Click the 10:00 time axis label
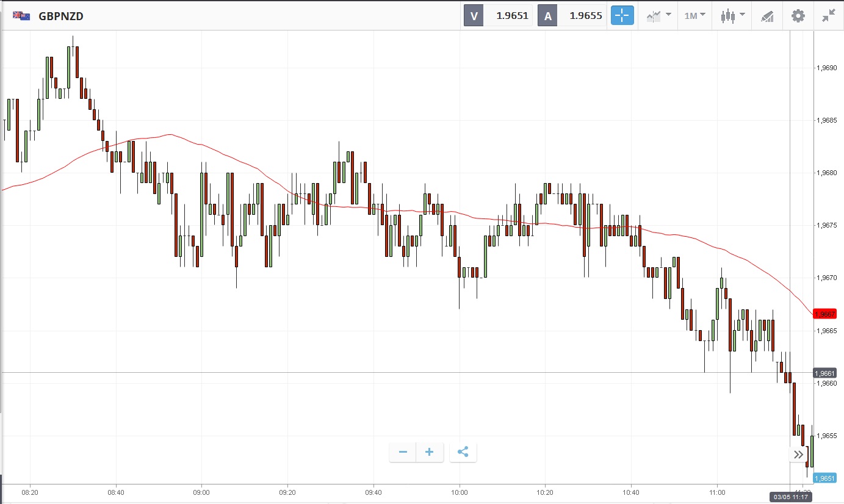This screenshot has width=844, height=504. coord(459,492)
